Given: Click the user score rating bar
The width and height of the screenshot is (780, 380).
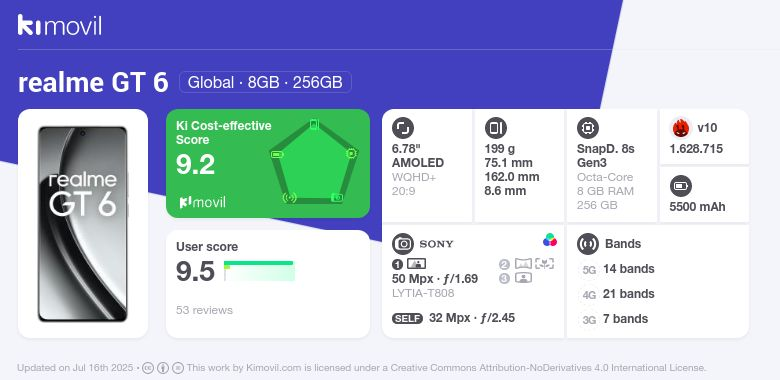Looking at the screenshot, I should pyautogui.click(x=259, y=271).
